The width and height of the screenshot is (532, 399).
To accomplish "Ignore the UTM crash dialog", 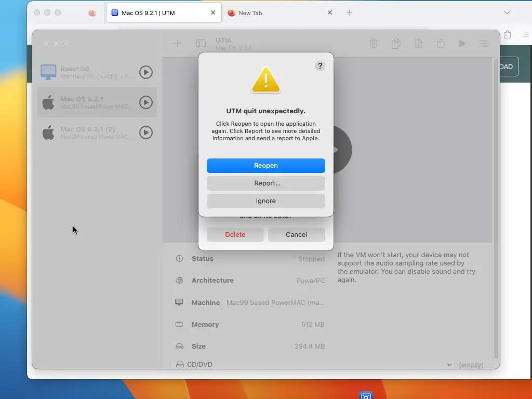I will pyautogui.click(x=265, y=201).
